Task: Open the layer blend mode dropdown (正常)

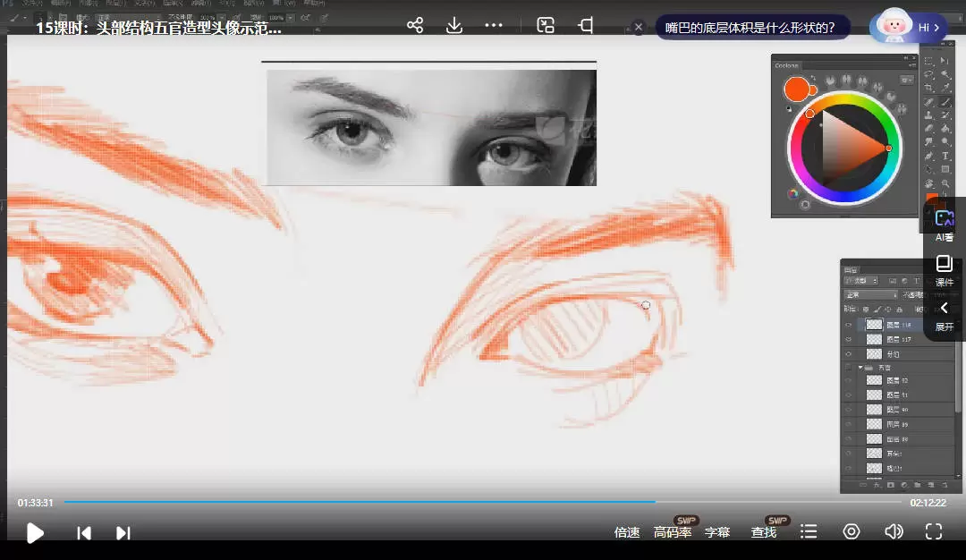Action: [871, 294]
